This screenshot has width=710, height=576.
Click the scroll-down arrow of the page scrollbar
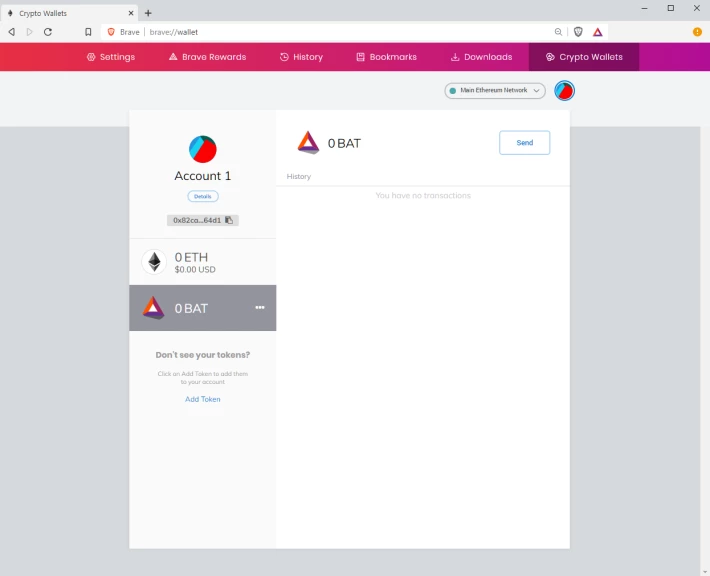point(705,571)
